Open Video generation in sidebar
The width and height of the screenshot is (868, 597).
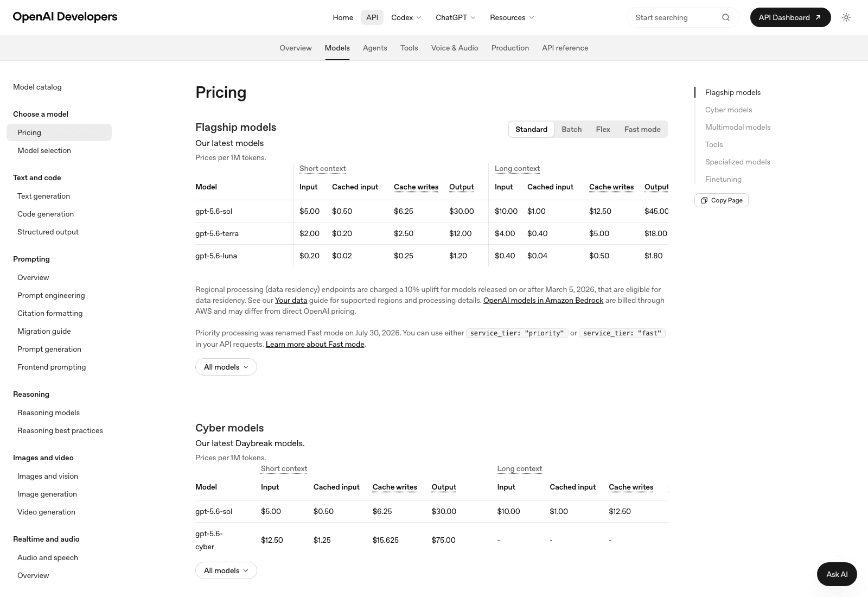46,512
